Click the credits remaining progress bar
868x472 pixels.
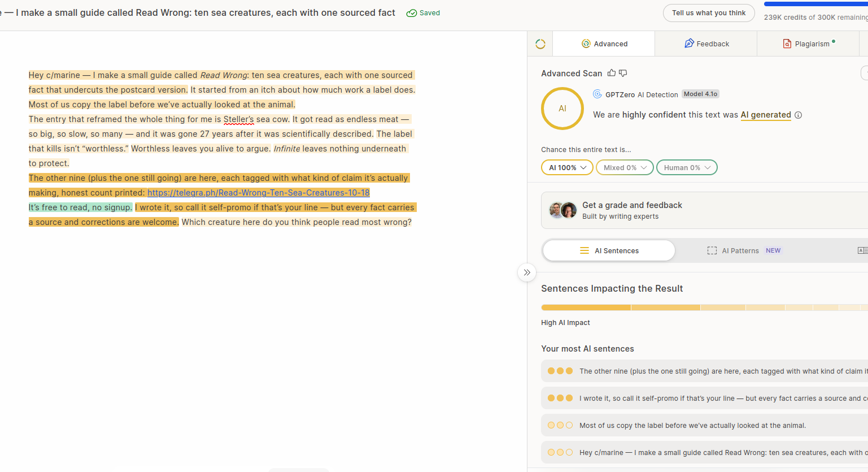click(x=816, y=4)
